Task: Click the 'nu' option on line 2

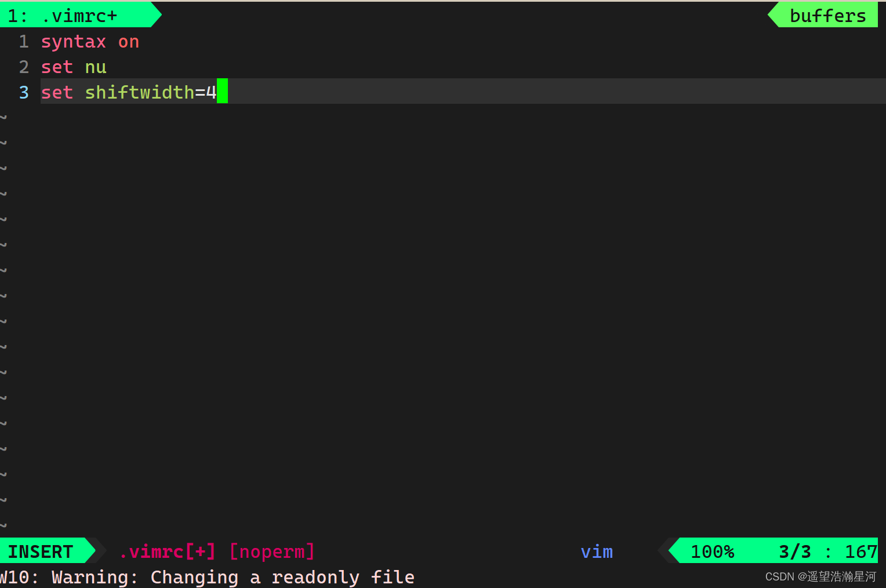Action: click(96, 67)
